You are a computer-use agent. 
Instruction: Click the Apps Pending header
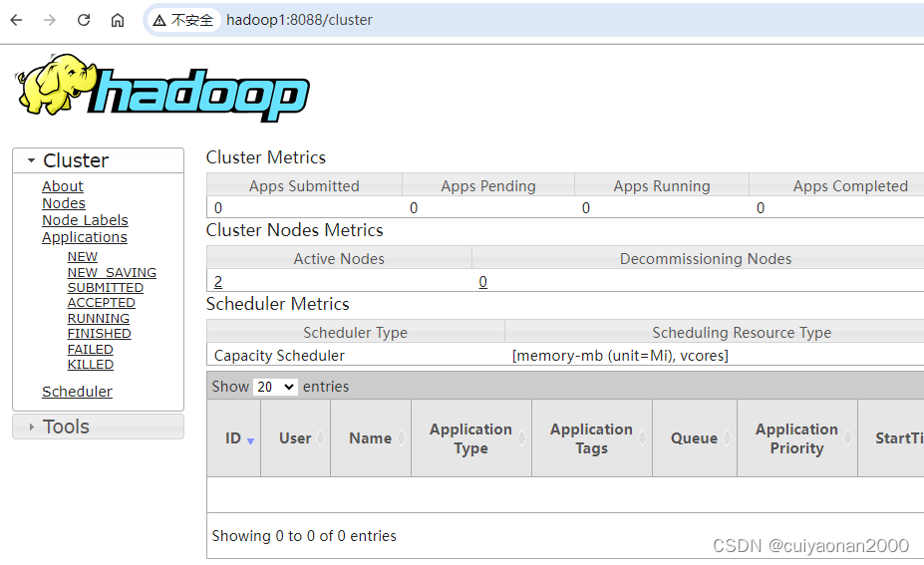click(488, 186)
